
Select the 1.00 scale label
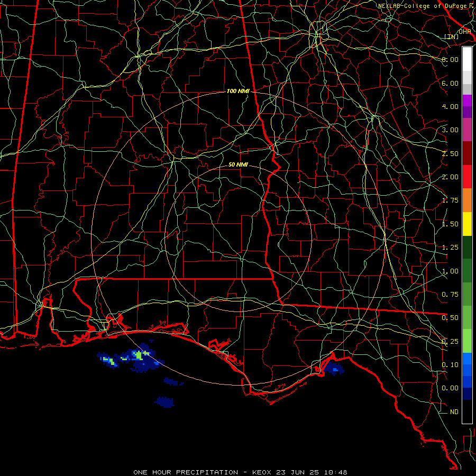450,271
